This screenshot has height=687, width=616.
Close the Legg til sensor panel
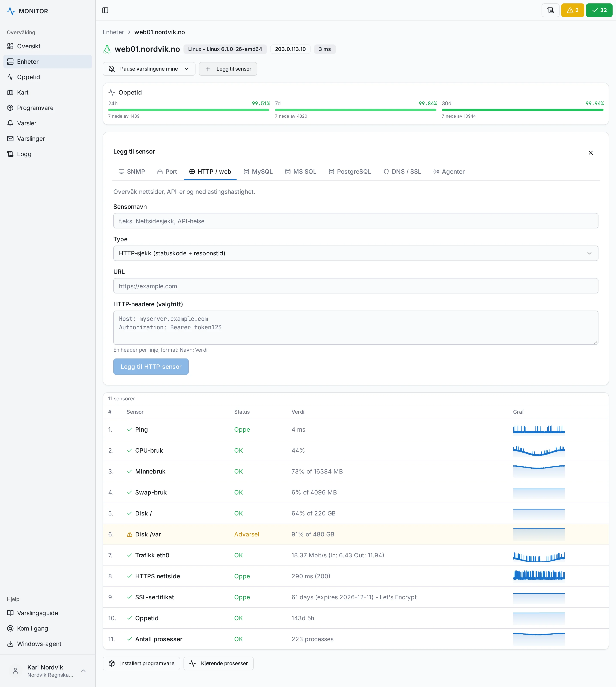(x=591, y=153)
